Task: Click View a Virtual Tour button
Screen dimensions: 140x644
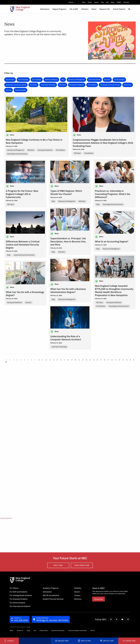Action: pyautogui.click(x=82, y=565)
